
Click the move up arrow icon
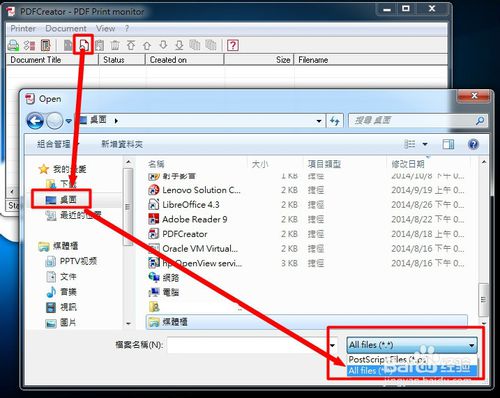[147, 45]
